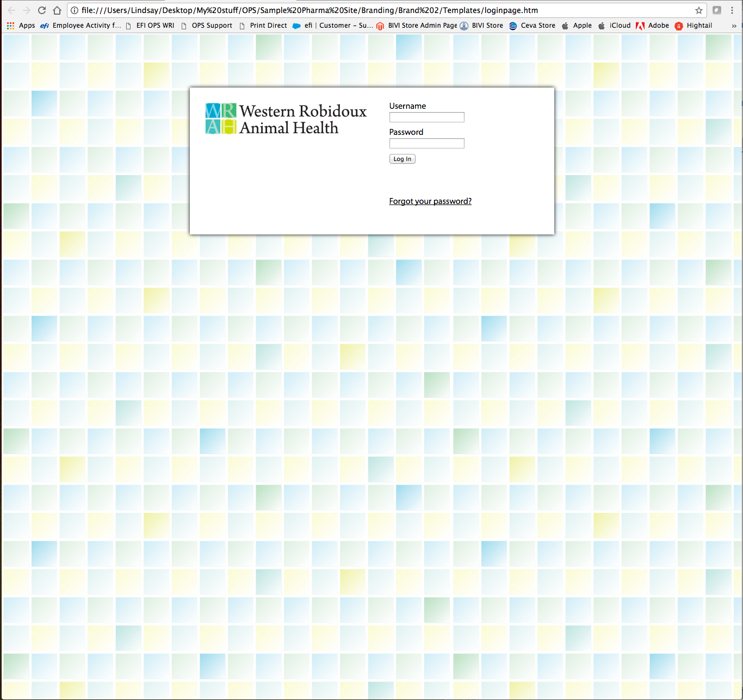Show more bookmarks via double chevron

734,26
